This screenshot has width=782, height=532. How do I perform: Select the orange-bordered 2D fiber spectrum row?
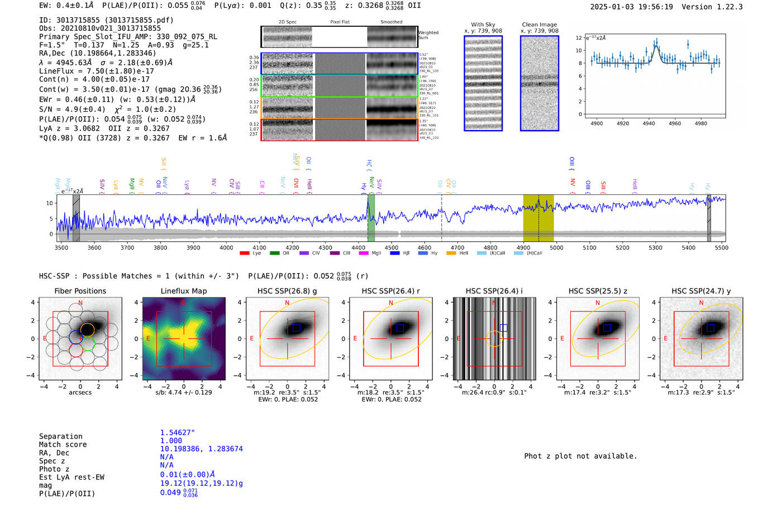pyautogui.click(x=340, y=108)
